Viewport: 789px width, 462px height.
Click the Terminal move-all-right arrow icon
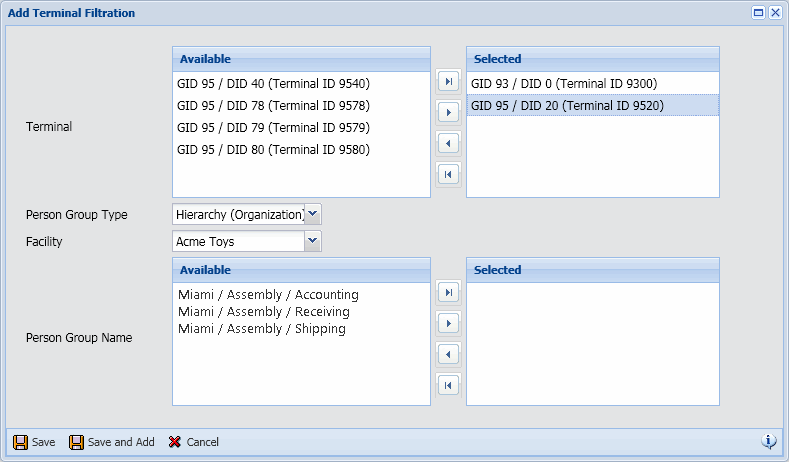448,81
